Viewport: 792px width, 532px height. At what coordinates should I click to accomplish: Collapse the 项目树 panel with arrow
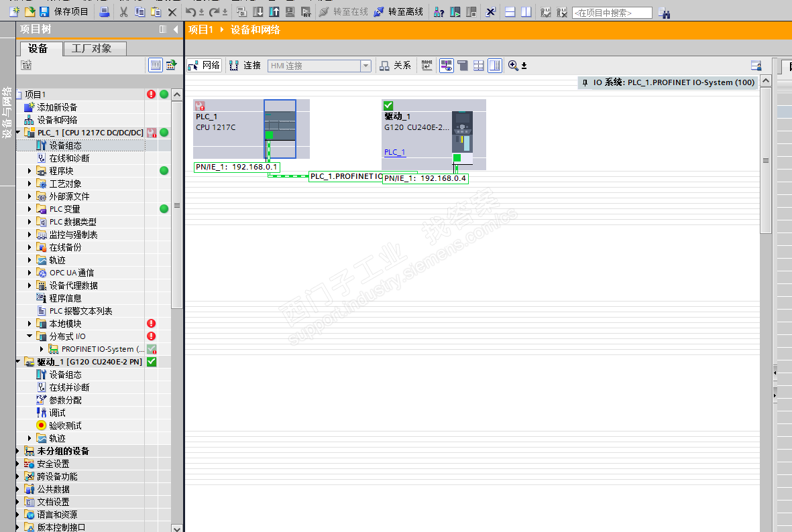[176, 29]
